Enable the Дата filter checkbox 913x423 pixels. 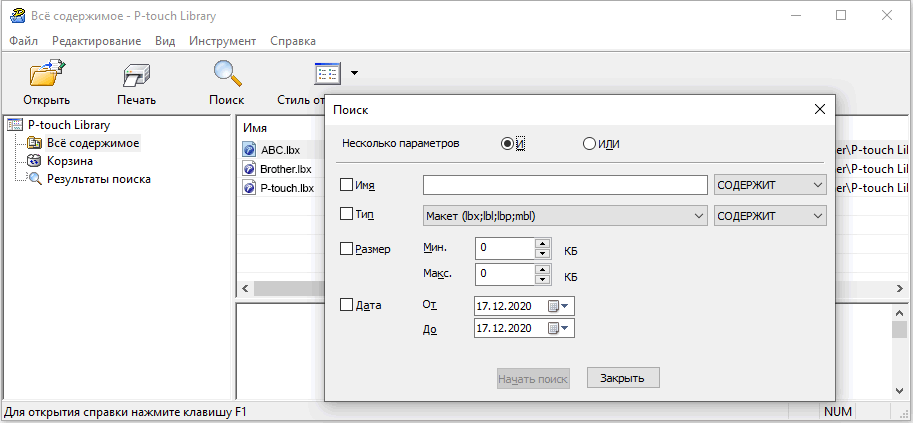347,305
